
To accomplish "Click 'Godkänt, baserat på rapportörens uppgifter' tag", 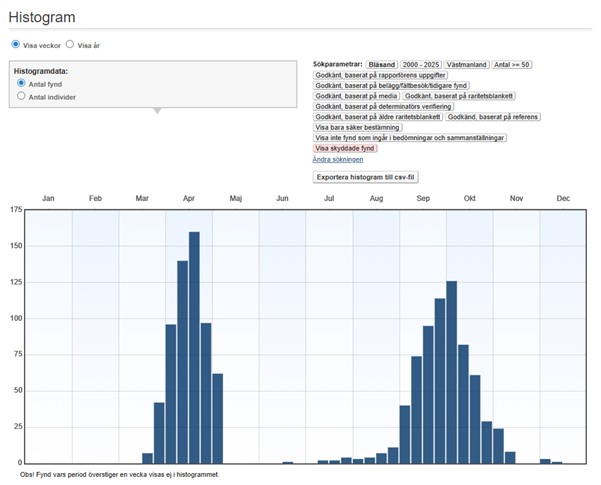I will pyautogui.click(x=381, y=75).
